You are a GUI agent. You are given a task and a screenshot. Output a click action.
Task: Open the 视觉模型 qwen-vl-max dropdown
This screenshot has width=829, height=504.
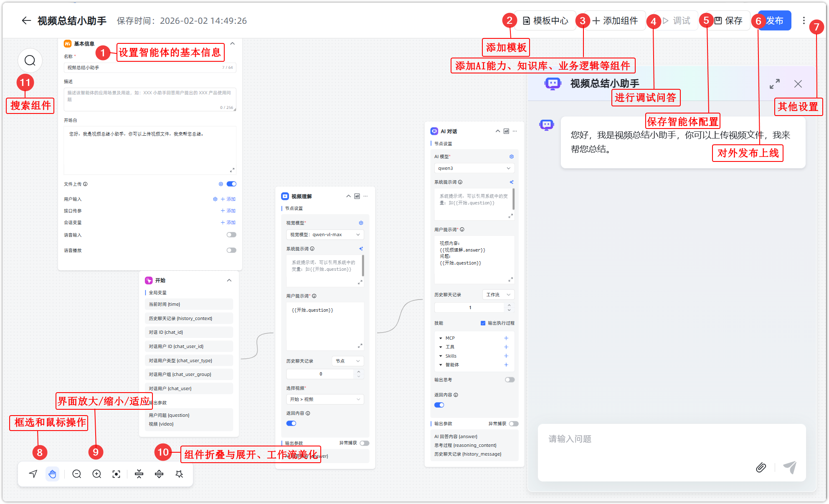(x=325, y=234)
